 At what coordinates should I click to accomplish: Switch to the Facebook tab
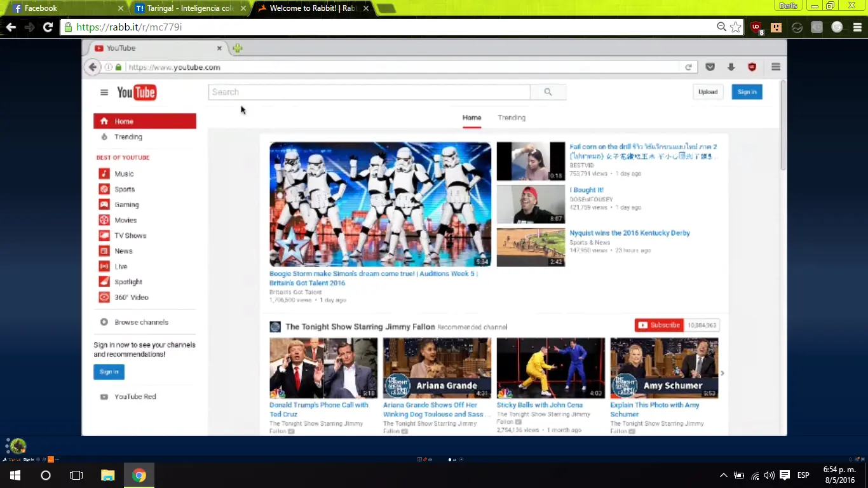click(67, 8)
